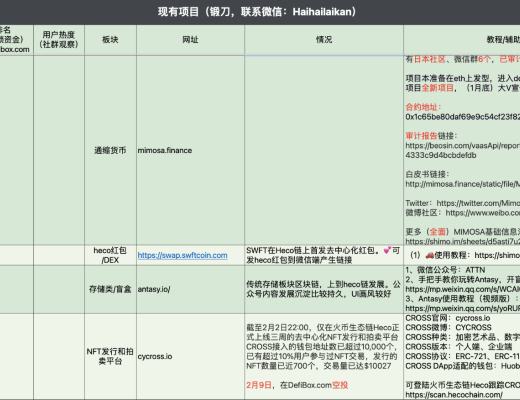This screenshot has width=520, height=400.
Task: Select the cycross.io website cell
Action: pyautogui.click(x=190, y=356)
